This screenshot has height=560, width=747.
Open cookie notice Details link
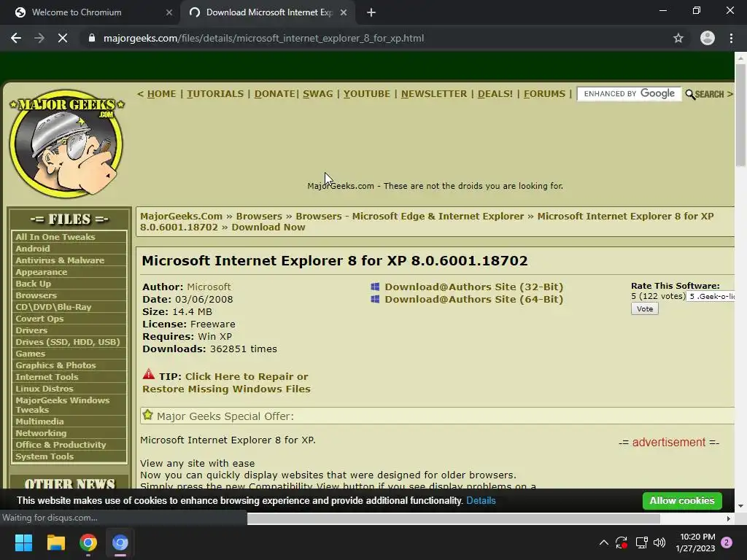tap(481, 500)
